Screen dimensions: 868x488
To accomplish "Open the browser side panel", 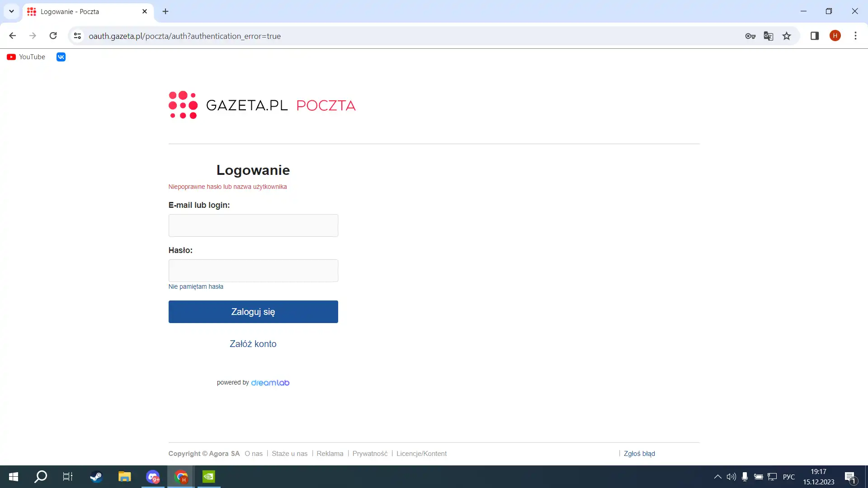I will point(815,36).
